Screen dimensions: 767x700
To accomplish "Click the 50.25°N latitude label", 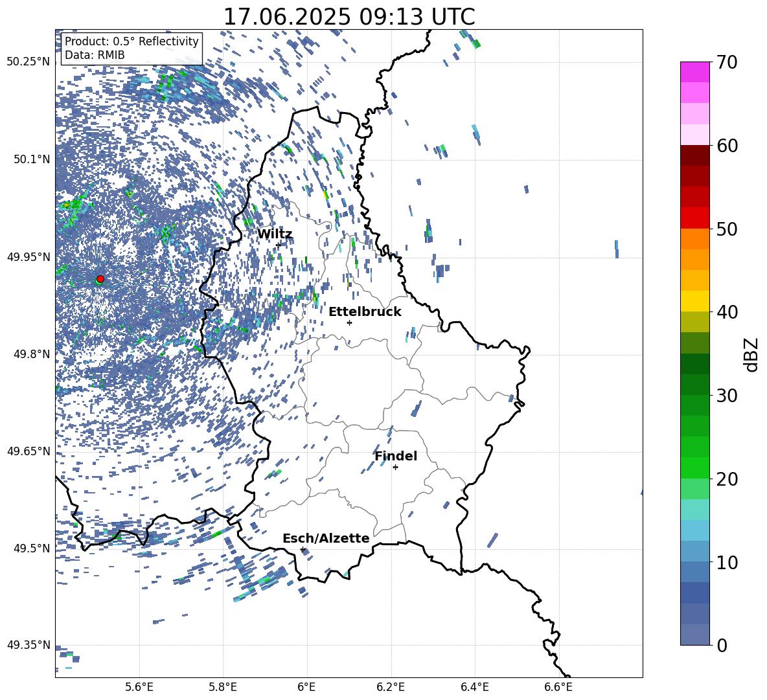I will point(29,62).
